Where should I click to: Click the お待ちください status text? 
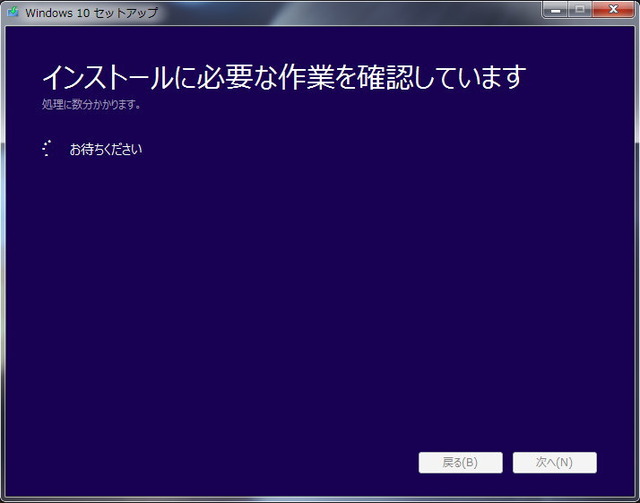tap(106, 149)
